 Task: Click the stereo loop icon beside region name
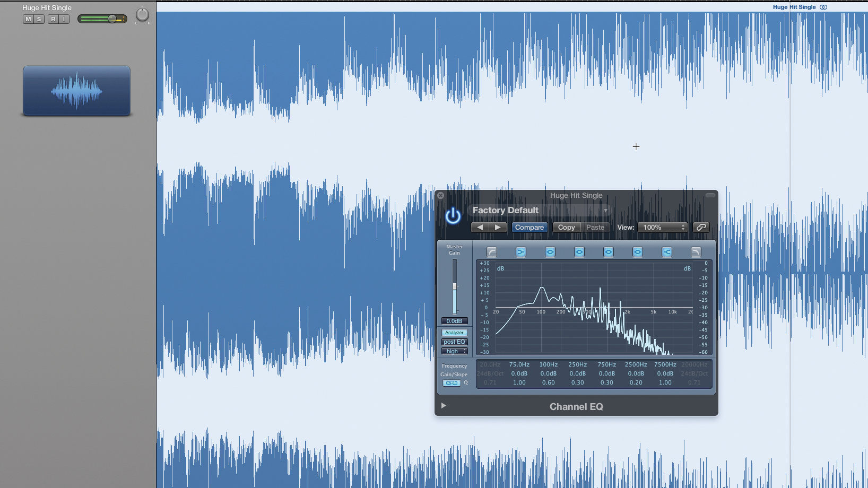pos(823,7)
